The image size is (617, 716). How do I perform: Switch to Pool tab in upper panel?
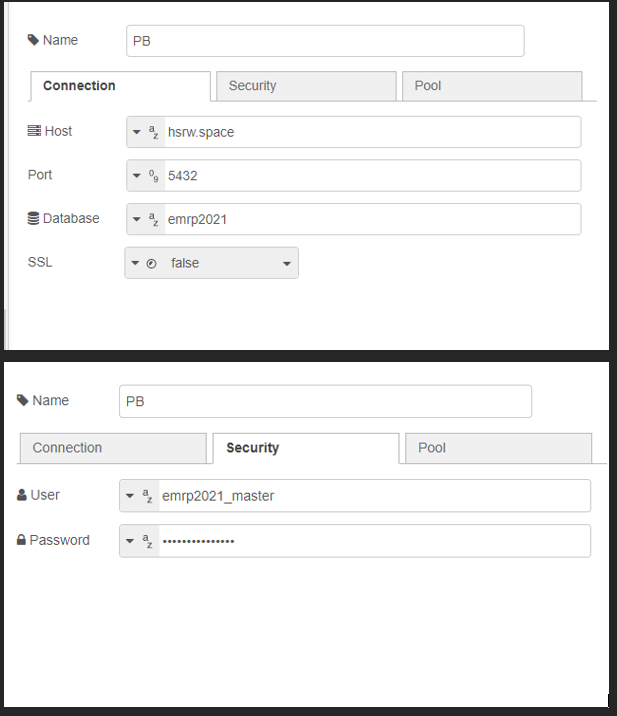click(490, 86)
